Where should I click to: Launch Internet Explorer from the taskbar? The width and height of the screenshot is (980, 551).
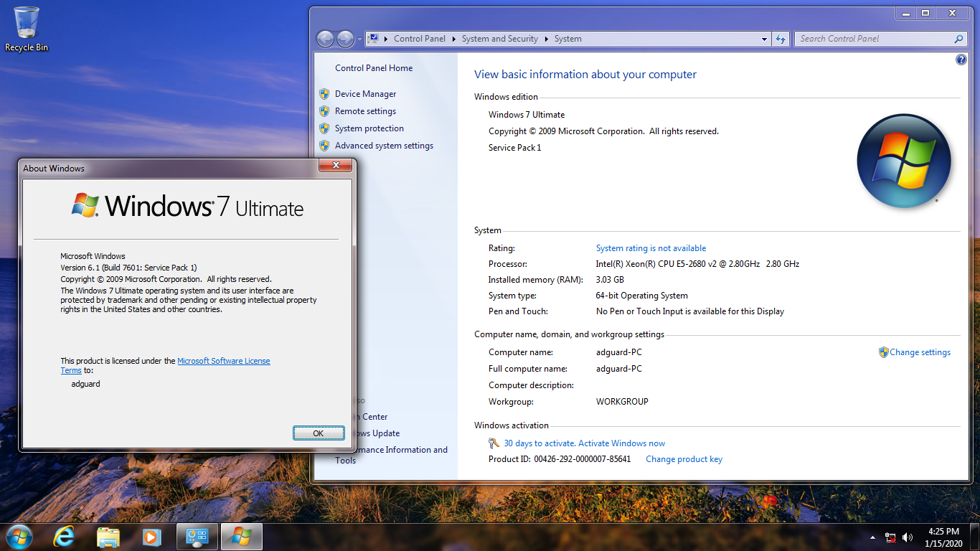coord(65,537)
